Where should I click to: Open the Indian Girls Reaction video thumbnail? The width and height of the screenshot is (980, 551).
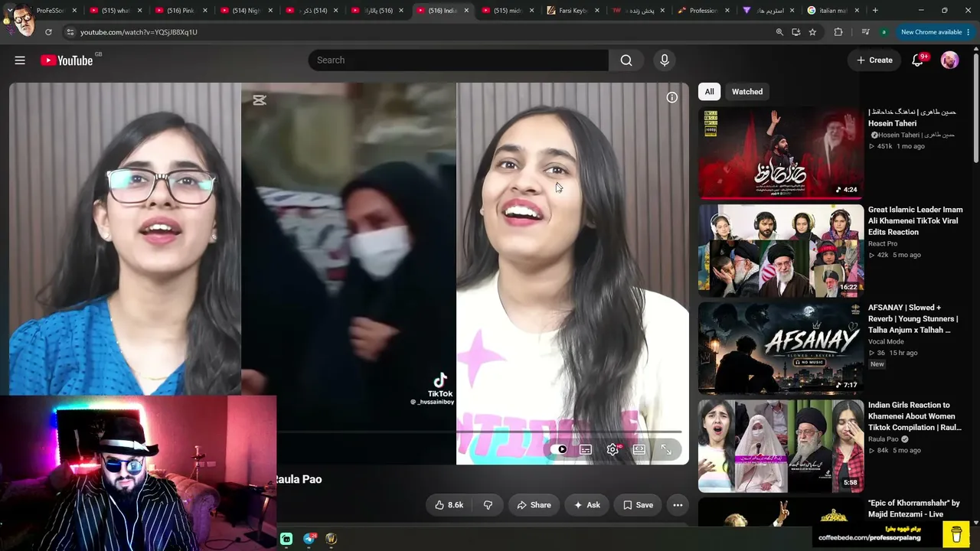pyautogui.click(x=781, y=446)
